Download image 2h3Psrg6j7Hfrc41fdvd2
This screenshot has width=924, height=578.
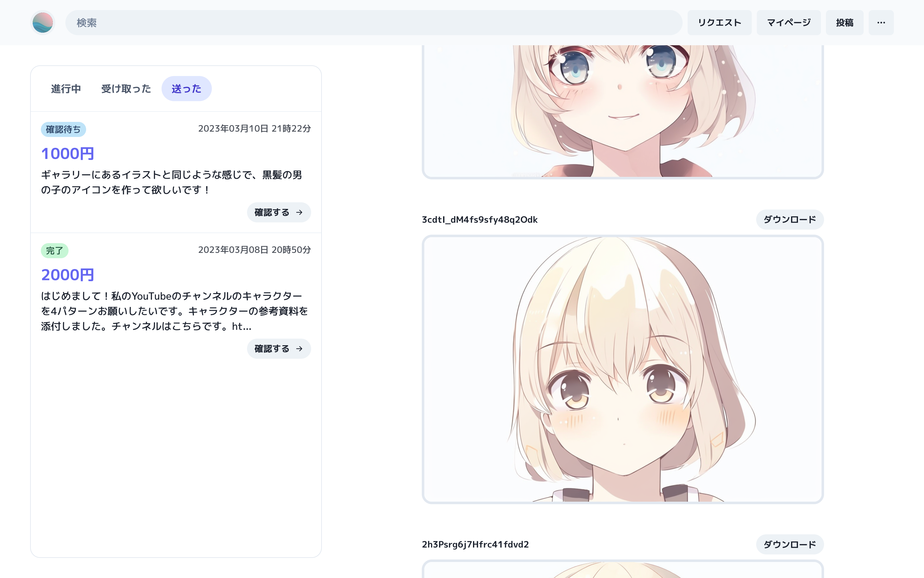pyautogui.click(x=789, y=544)
